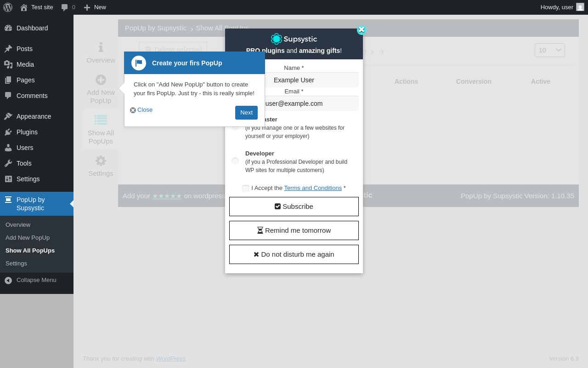Click the Conversion column header

click(474, 81)
